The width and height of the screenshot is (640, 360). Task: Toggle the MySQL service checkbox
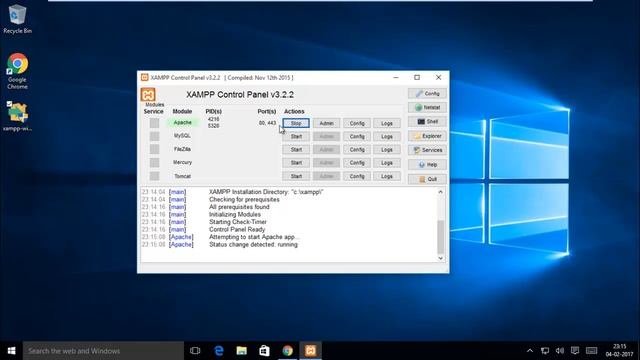coord(154,136)
